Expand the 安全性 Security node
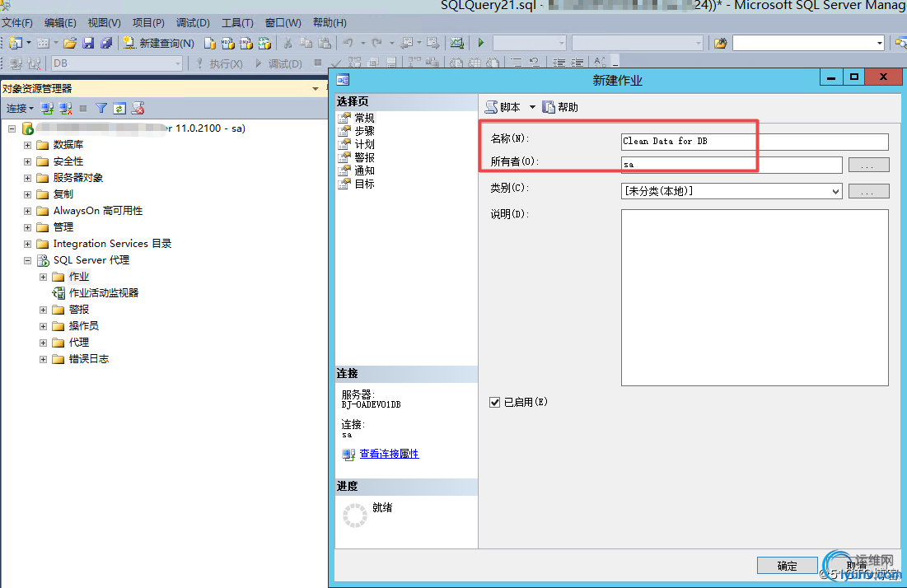Screen dimensions: 907x588 [27, 161]
